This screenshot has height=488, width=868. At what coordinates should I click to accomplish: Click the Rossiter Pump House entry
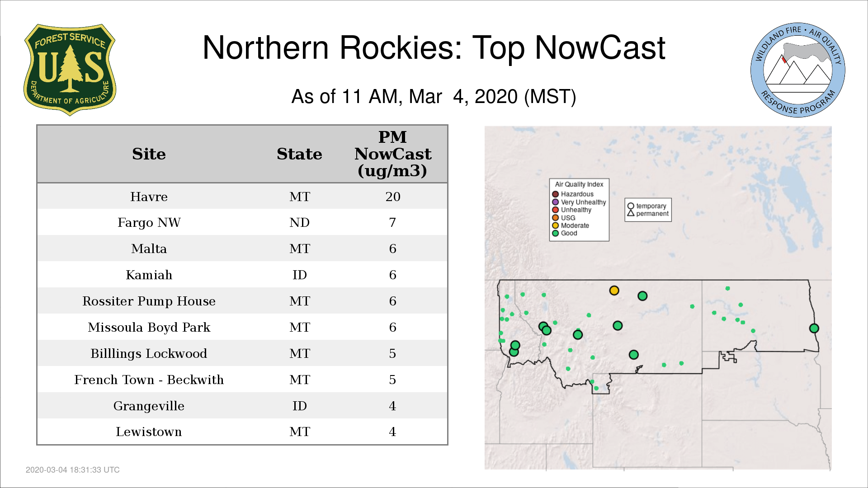(149, 301)
